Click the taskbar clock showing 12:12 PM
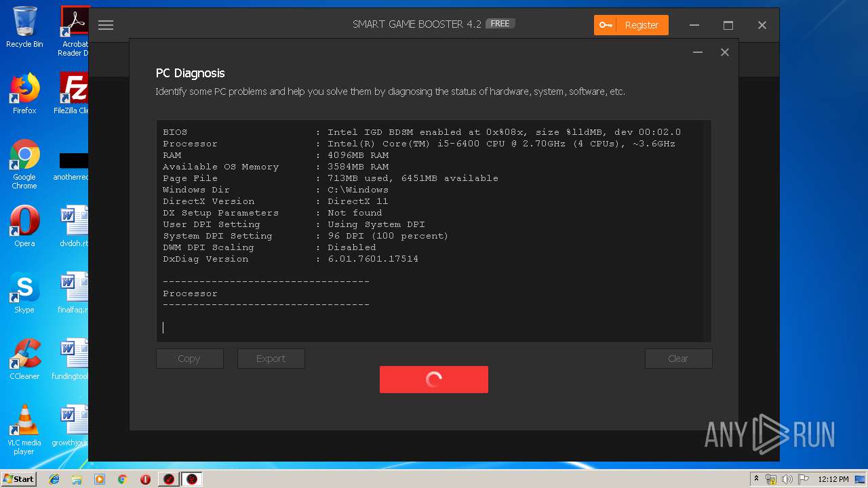This screenshot has width=868, height=488. click(833, 479)
